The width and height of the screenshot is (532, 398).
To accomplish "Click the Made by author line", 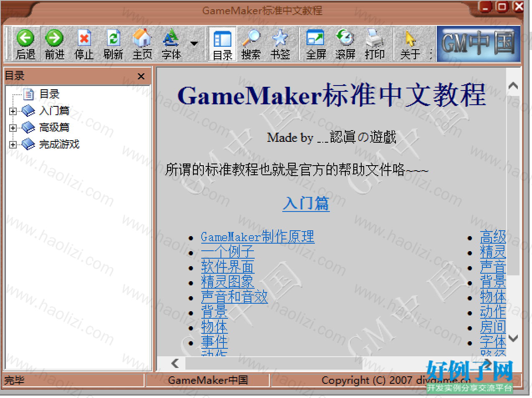I will tap(332, 137).
